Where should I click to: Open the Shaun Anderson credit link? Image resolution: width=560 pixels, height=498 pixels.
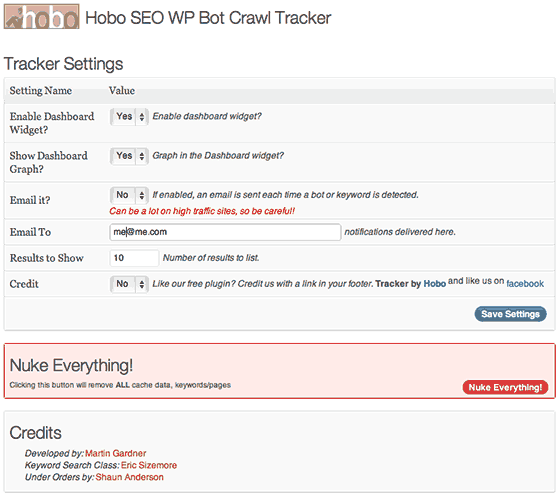(130, 477)
